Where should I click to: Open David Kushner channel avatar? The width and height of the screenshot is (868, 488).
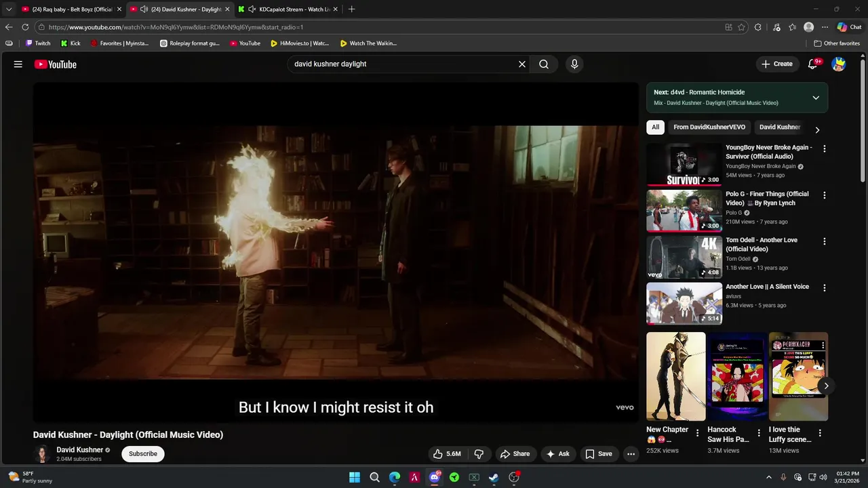point(42,454)
